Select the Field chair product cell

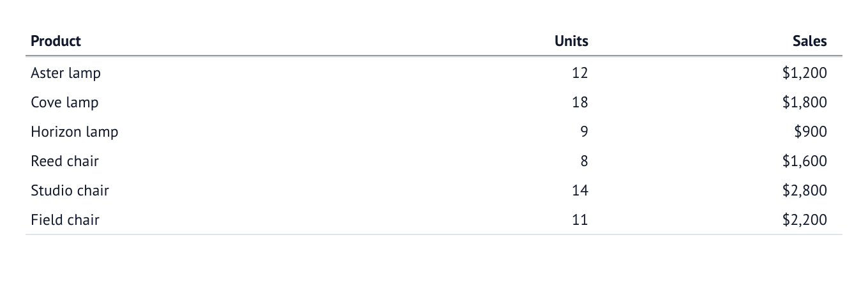(x=65, y=220)
